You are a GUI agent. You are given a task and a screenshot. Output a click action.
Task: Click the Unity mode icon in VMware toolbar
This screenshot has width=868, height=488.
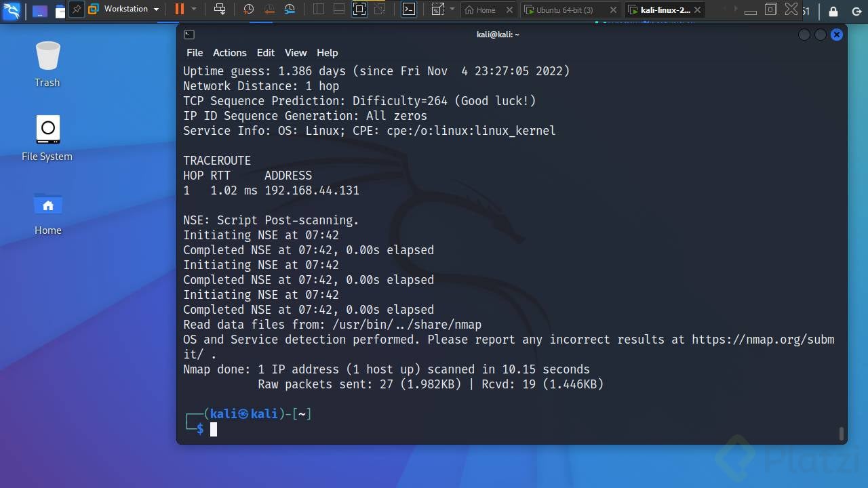coord(380,9)
